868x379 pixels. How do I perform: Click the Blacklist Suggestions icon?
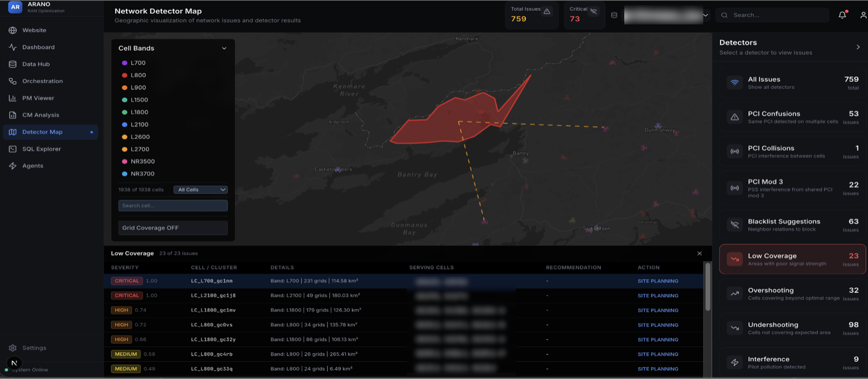pos(735,225)
